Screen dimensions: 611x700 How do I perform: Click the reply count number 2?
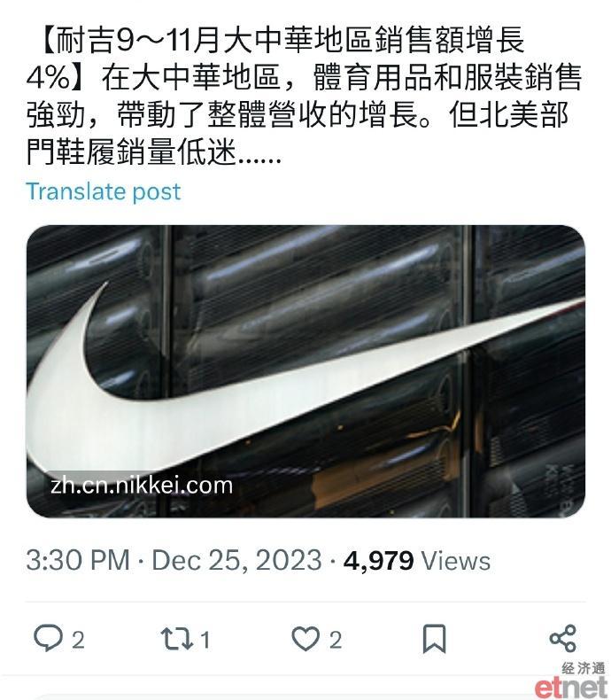click(78, 640)
